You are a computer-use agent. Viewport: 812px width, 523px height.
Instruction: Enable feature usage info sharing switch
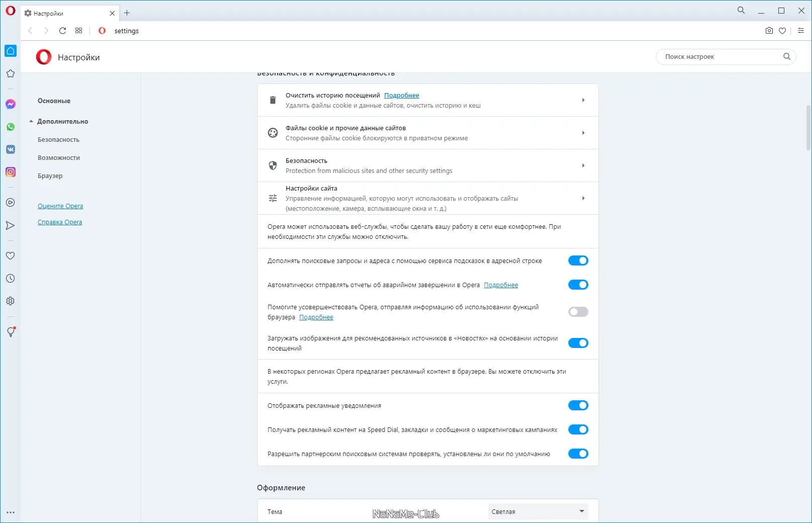578,312
